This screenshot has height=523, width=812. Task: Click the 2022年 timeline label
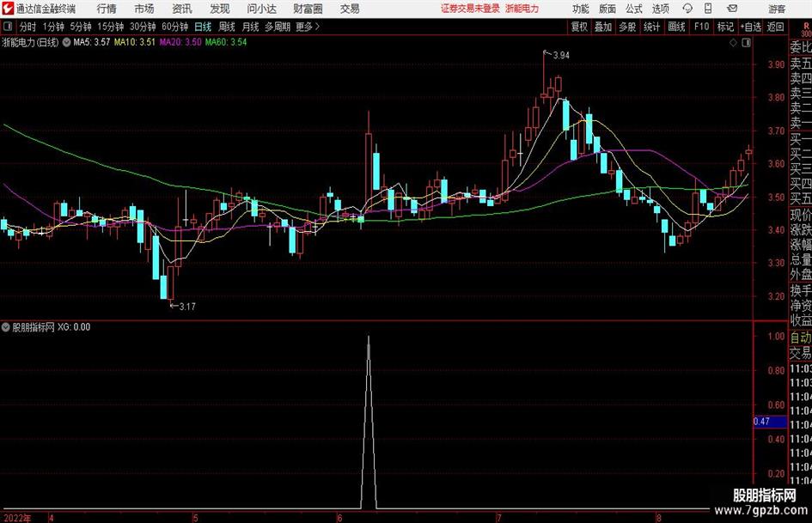(x=17, y=518)
